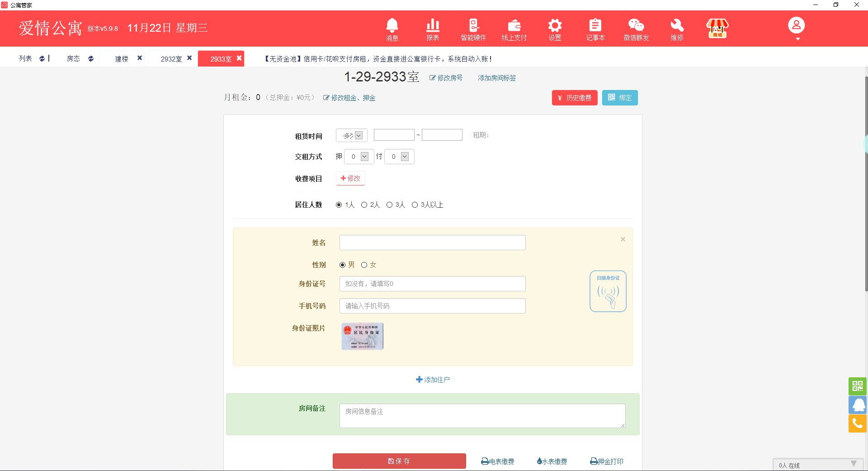The width and height of the screenshot is (868, 471).
Task: Expand the account dropdown arrow under avatar
Action: click(798, 39)
